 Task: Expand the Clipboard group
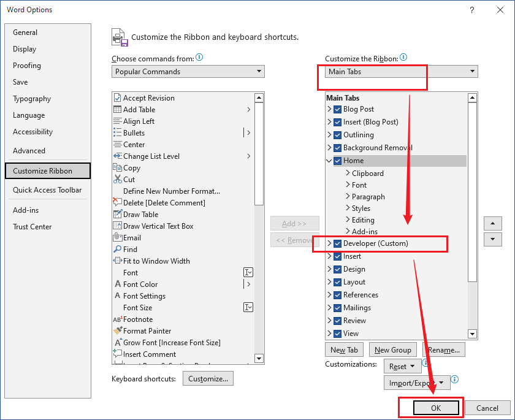(348, 173)
